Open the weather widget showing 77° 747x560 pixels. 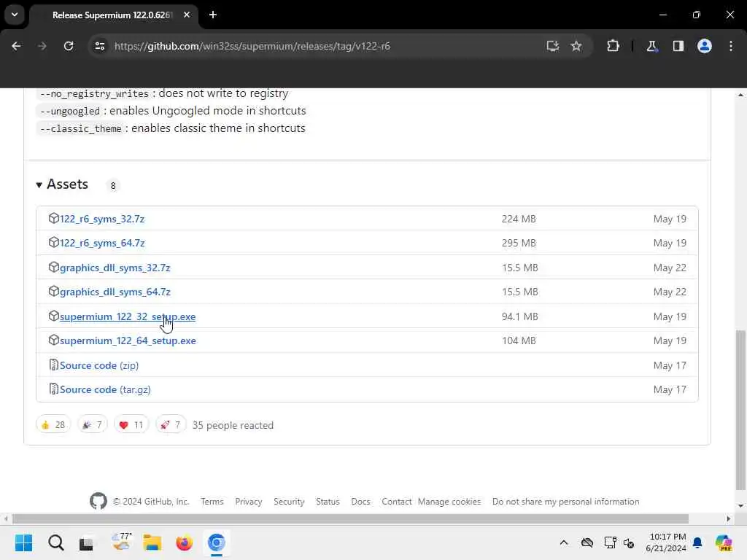tap(121, 542)
